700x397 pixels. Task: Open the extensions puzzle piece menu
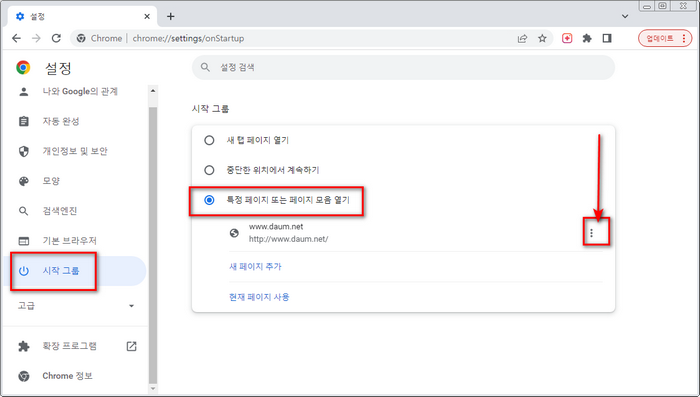tap(587, 38)
